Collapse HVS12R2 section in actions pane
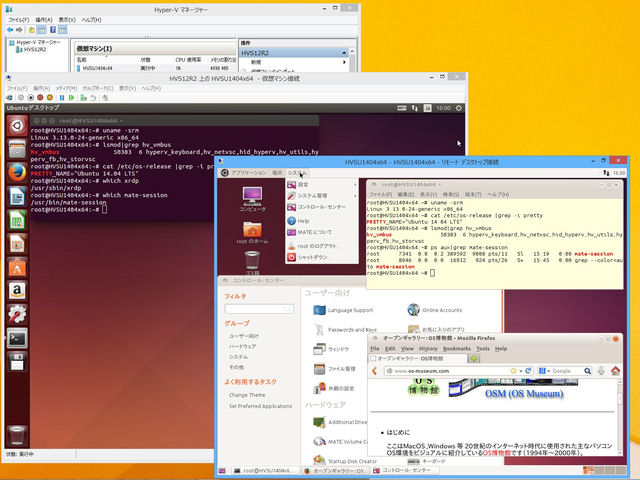This screenshot has height=480, width=640. click(344, 53)
